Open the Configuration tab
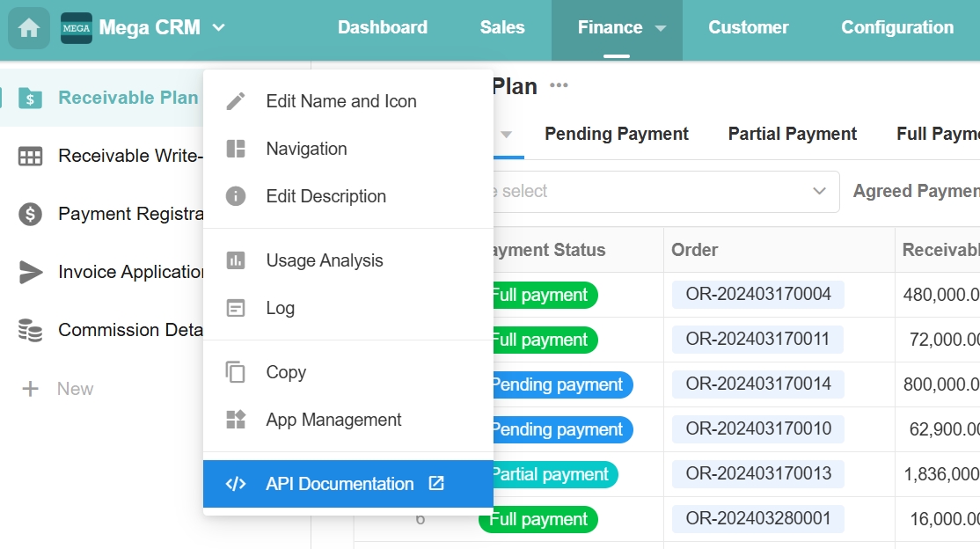This screenshot has height=549, width=980. pos(897,27)
